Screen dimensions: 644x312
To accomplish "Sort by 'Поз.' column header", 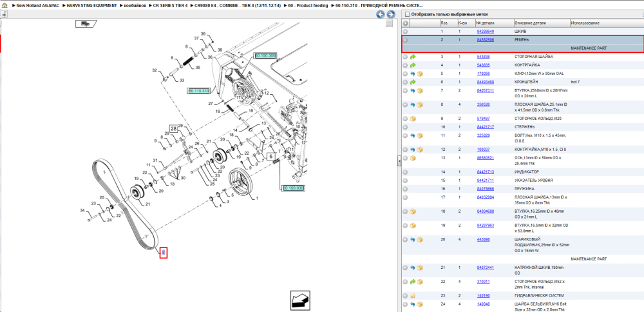I will (x=444, y=23).
